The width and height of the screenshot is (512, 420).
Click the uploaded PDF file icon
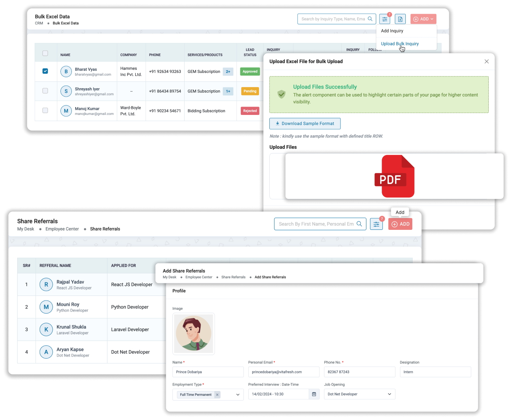click(x=394, y=176)
